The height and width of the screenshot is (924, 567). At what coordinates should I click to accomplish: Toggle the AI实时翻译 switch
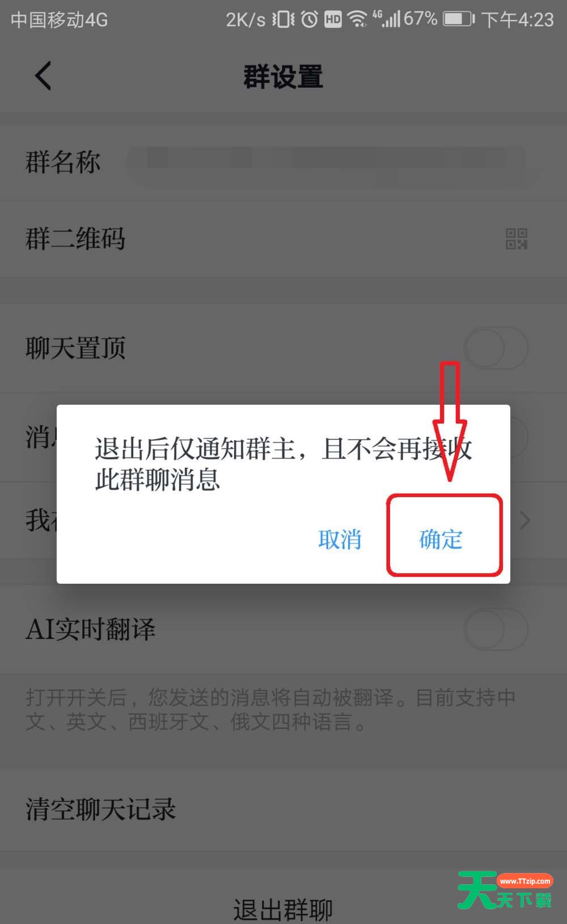496,629
